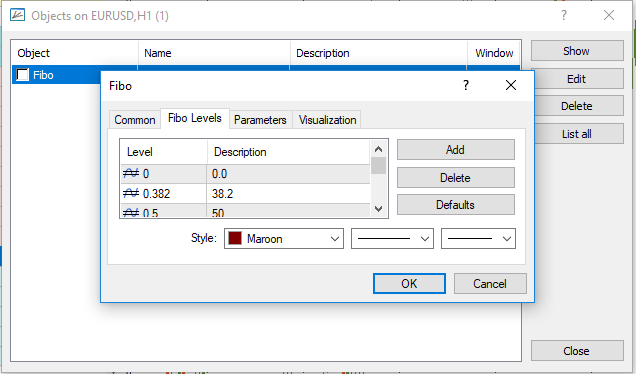Confirm with the OK button

[409, 284]
